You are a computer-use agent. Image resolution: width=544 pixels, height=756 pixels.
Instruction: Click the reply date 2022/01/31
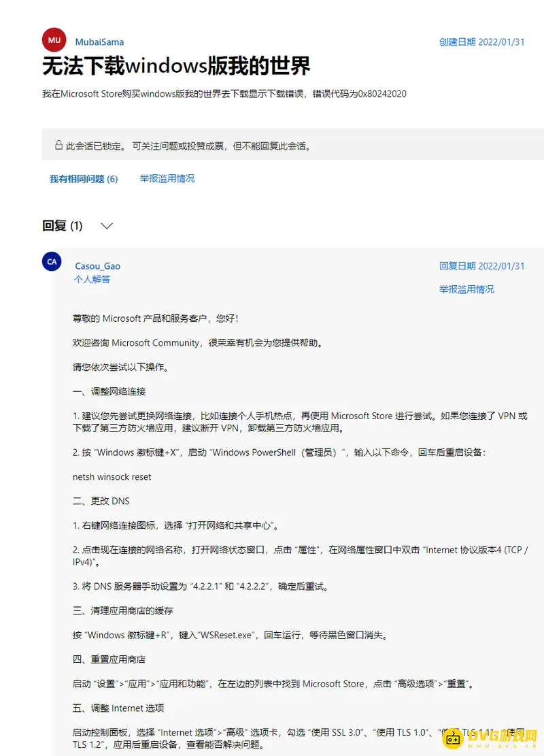coord(481,266)
